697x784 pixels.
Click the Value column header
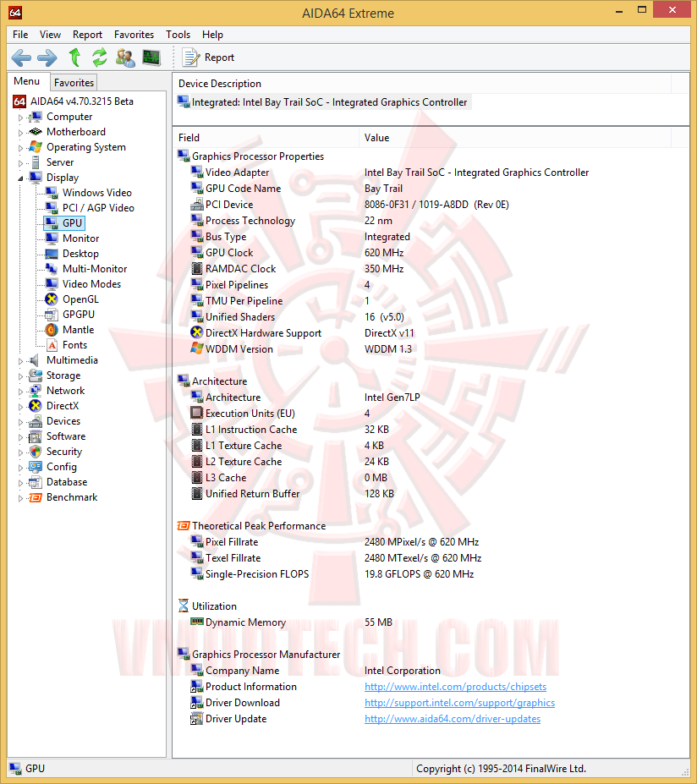(515, 138)
